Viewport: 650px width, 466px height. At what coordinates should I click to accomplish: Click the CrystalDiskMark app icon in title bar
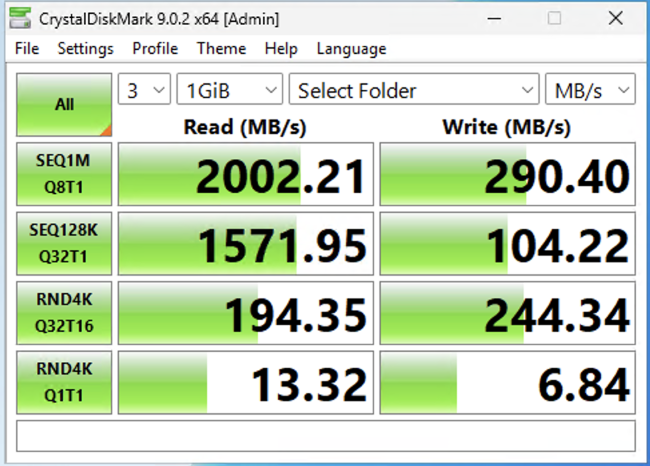[x=20, y=18]
